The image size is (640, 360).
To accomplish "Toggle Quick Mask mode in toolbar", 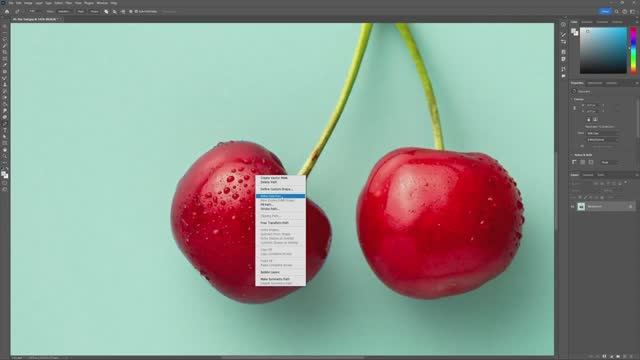I will point(5,182).
